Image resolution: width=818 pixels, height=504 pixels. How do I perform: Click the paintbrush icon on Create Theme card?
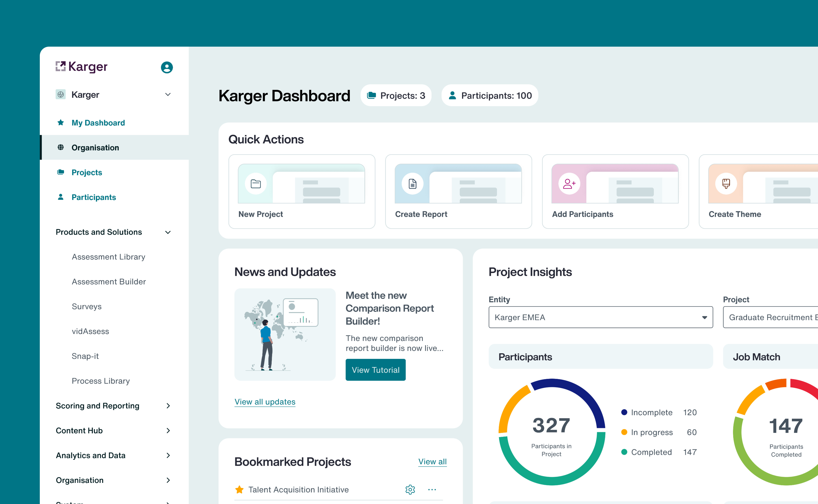click(726, 184)
